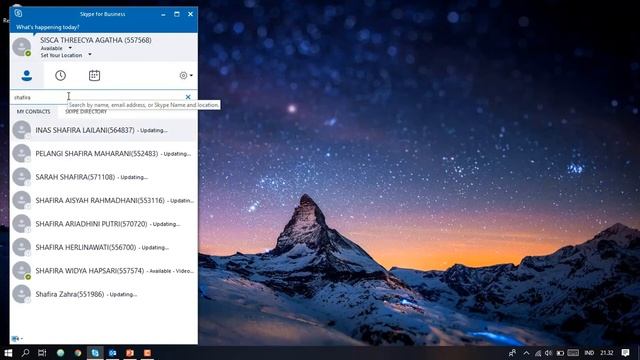Image resolution: width=640 pixels, height=360 pixels.
Task: Click own profile picture of SISCA THREECYA AGATHA
Action: pyautogui.click(x=22, y=47)
